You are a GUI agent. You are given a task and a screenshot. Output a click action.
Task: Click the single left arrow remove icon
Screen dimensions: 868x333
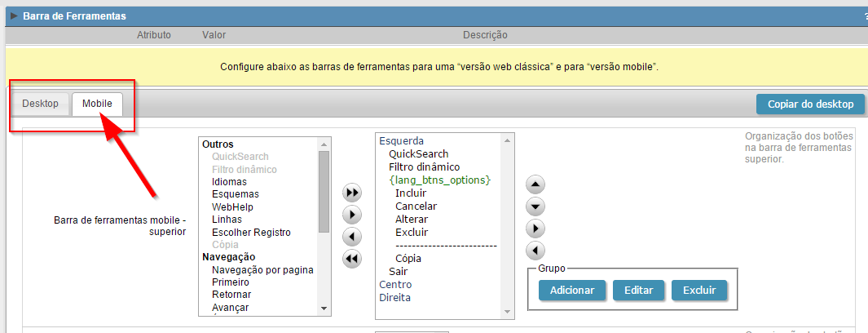point(352,238)
